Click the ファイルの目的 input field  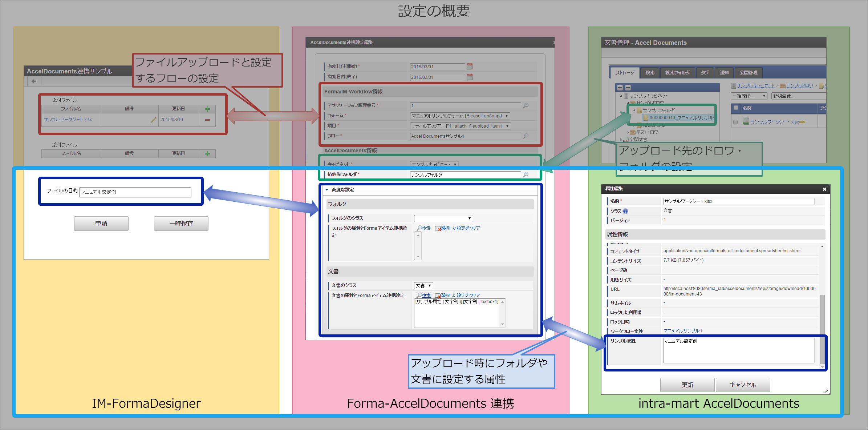coord(135,192)
